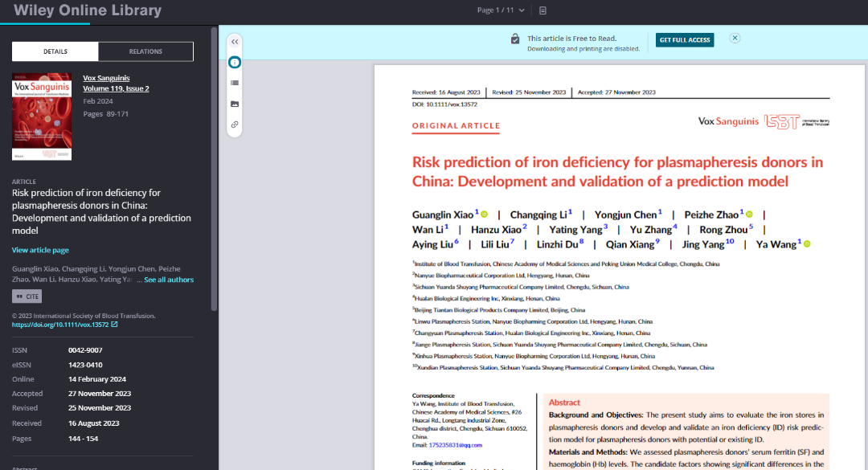The image size is (868, 470).
Task: Click the sidebar vertical scrollbar
Action: [215, 169]
